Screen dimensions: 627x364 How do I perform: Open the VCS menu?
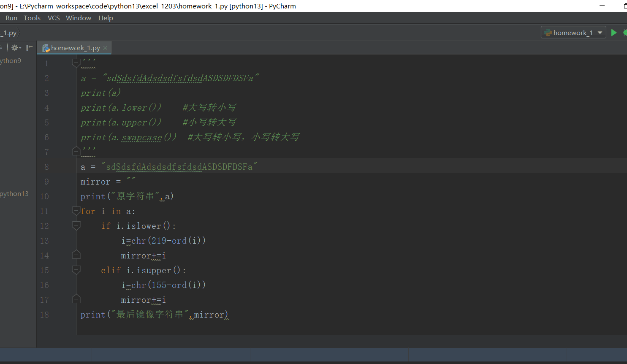(x=54, y=18)
